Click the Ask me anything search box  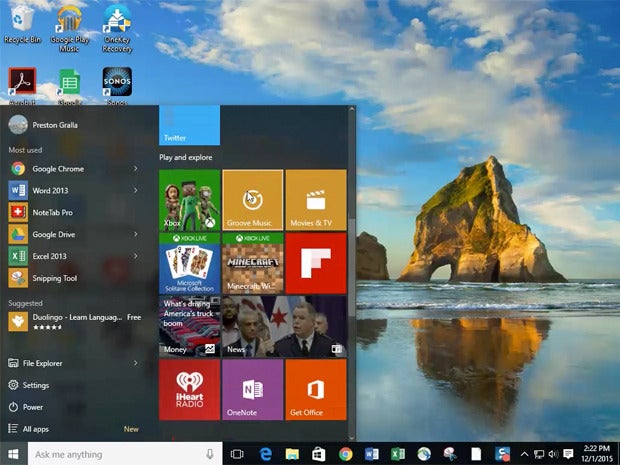pyautogui.click(x=125, y=454)
